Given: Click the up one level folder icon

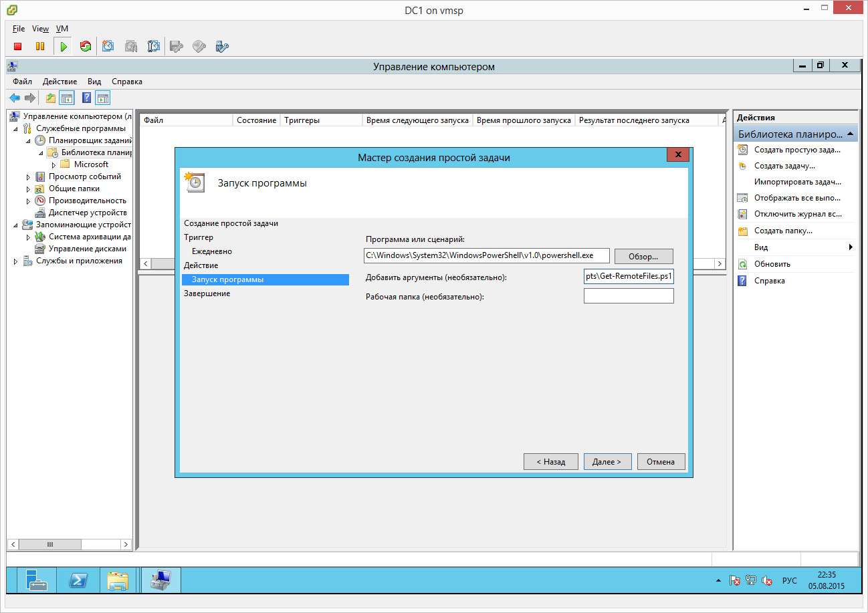Looking at the screenshot, I should pos(51,98).
